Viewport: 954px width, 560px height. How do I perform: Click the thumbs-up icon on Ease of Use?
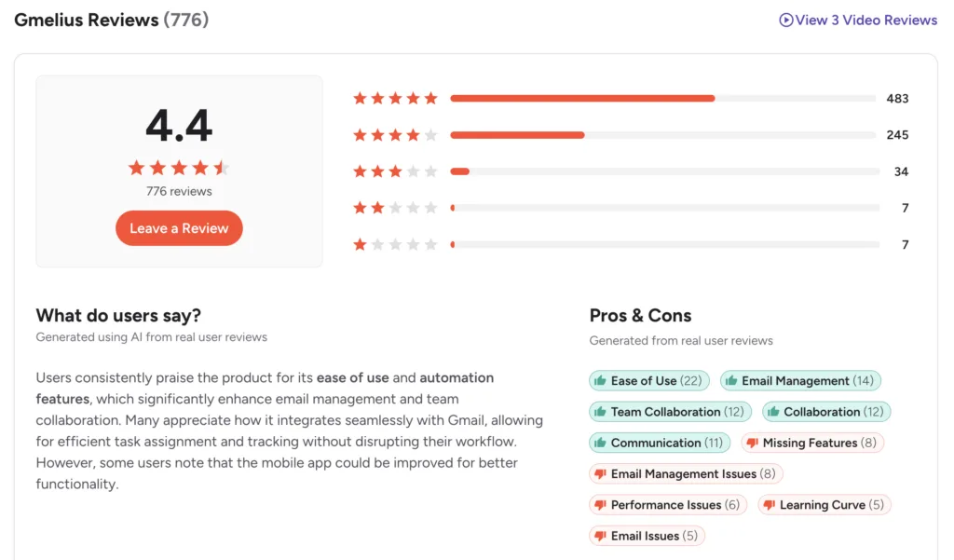point(600,381)
